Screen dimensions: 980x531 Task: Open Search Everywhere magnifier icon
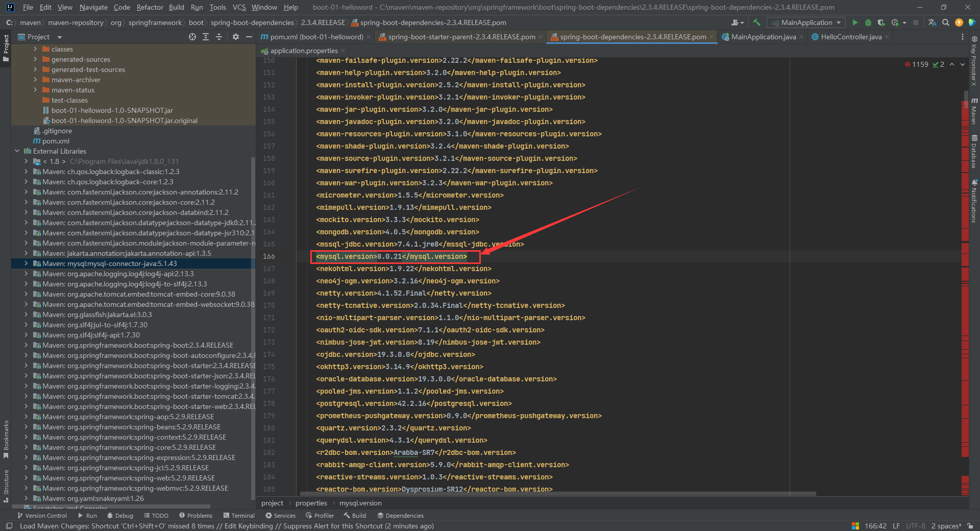[946, 22]
